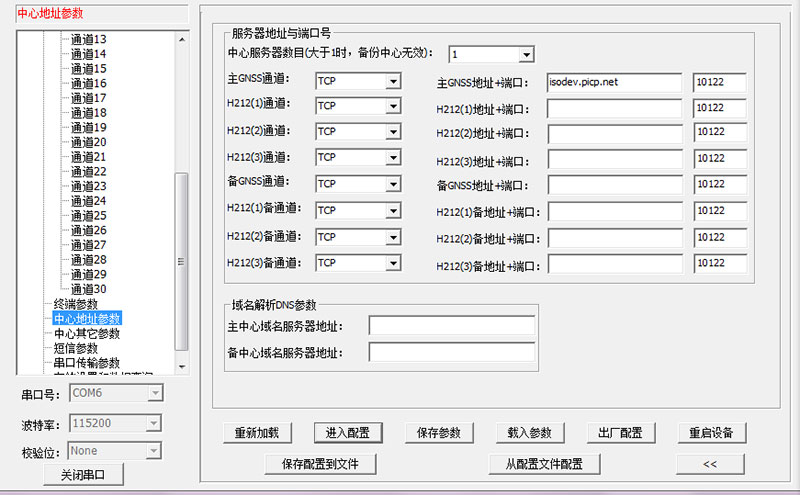
Task: Click the H212(1)备地址+端口 port field
Action: pyautogui.click(x=720, y=211)
